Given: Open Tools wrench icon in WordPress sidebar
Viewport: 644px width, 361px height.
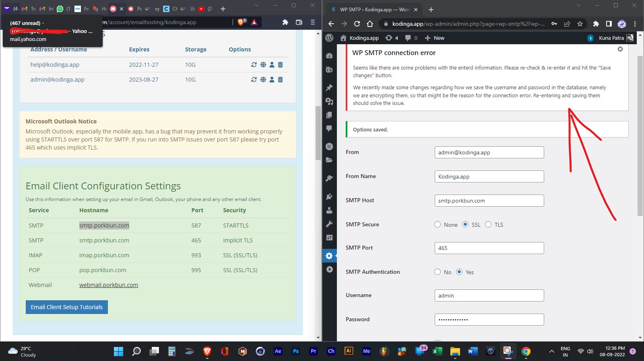Looking at the screenshot, I should click(x=329, y=224).
